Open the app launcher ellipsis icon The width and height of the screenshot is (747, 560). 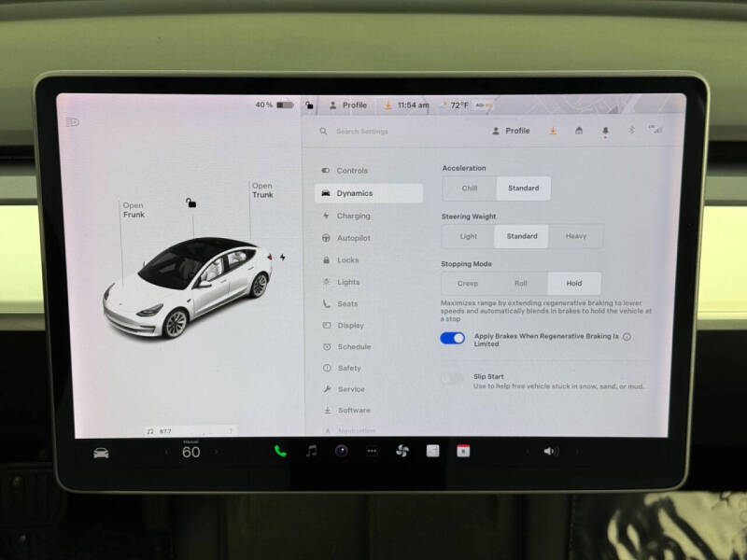tap(371, 451)
